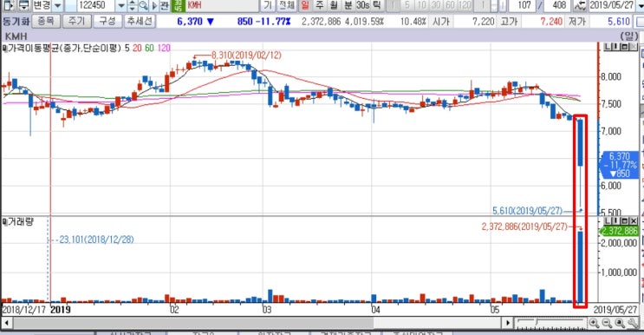Click the moving average 120 label

click(164, 48)
